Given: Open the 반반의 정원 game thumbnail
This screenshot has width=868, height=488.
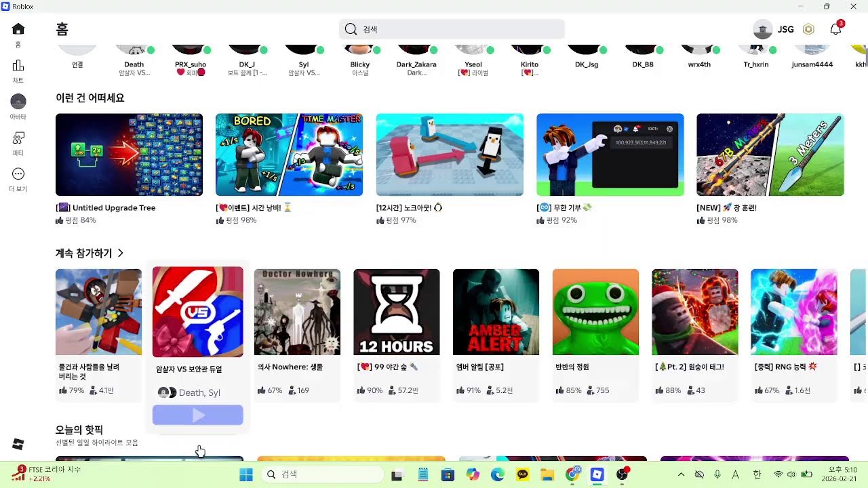Looking at the screenshot, I should click(595, 312).
